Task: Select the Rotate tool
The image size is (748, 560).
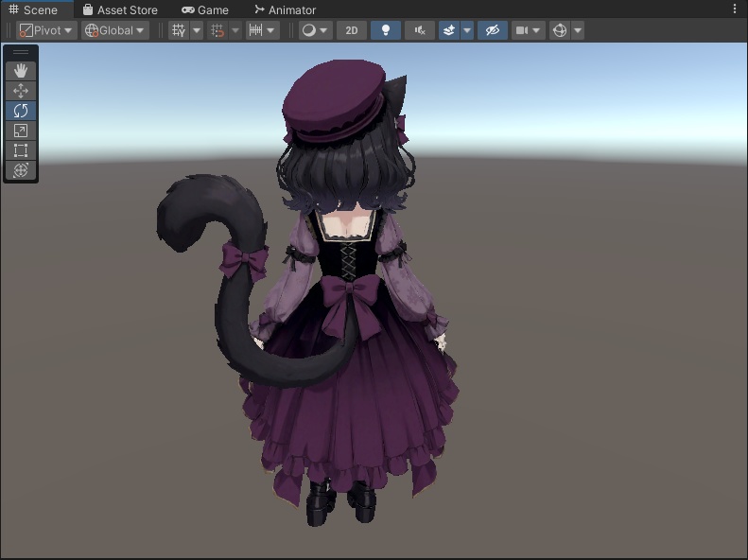Action: [21, 111]
